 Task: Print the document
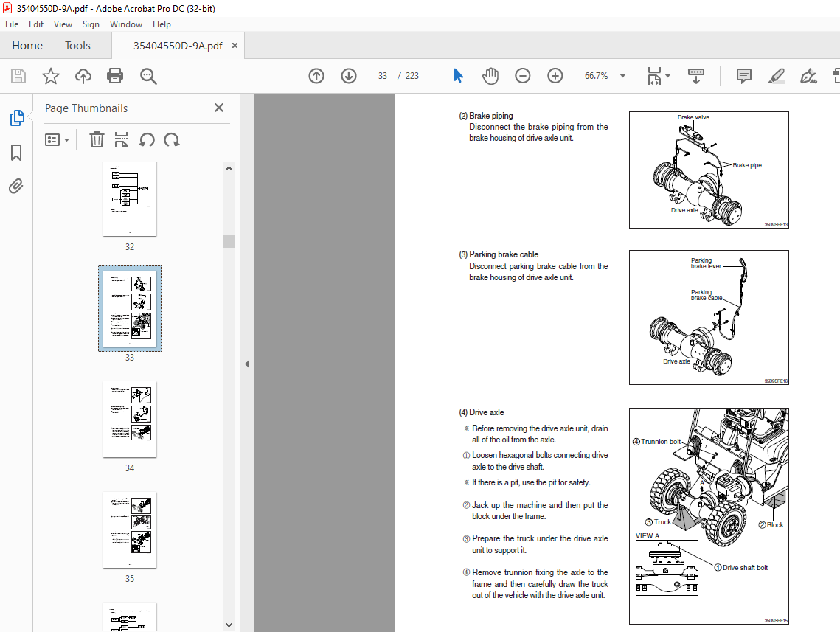pyautogui.click(x=115, y=76)
